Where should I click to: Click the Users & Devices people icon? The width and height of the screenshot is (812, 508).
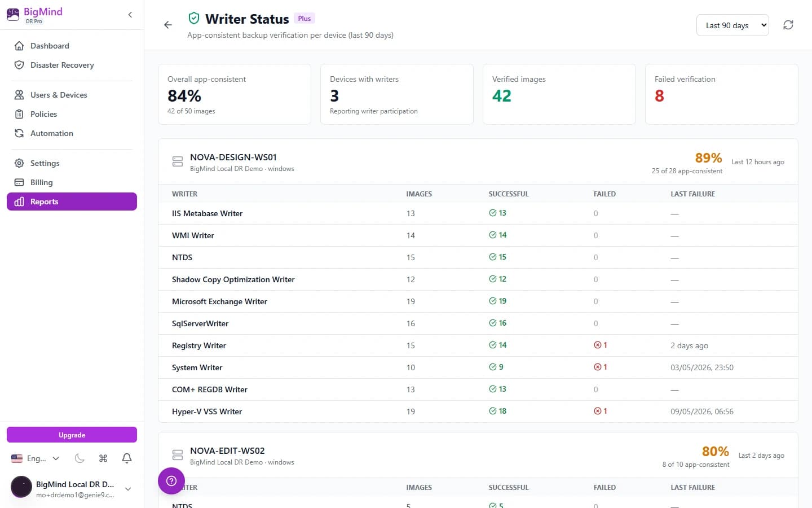(x=19, y=95)
